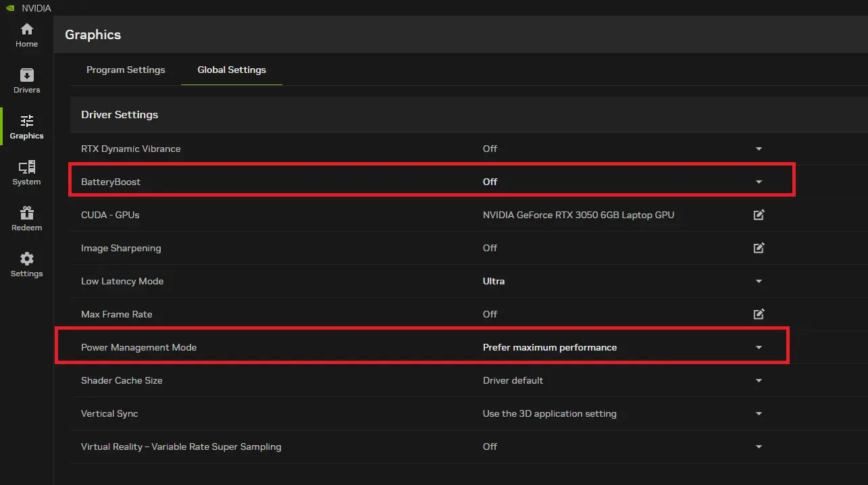
Task: Click the Max Frame Rate label
Action: point(117,314)
